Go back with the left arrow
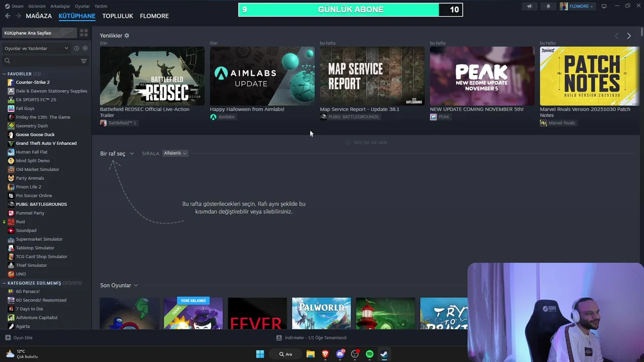The width and height of the screenshot is (644, 362). 8,16
